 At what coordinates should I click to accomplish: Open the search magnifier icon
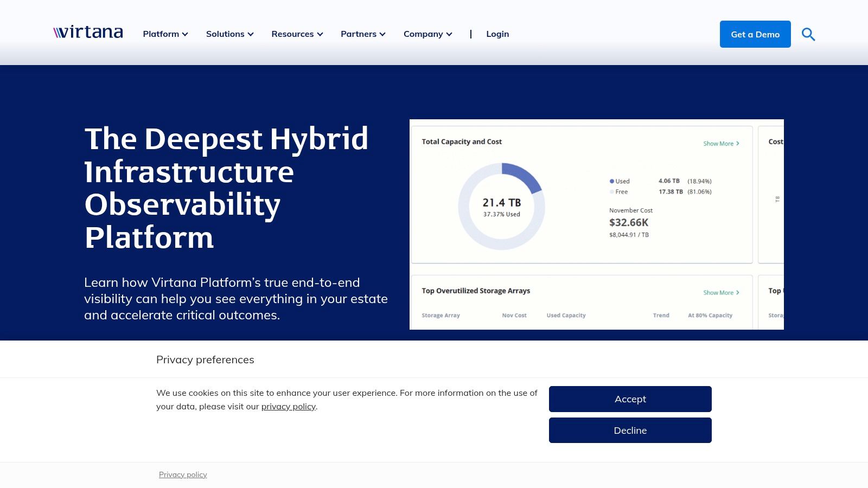(x=808, y=34)
